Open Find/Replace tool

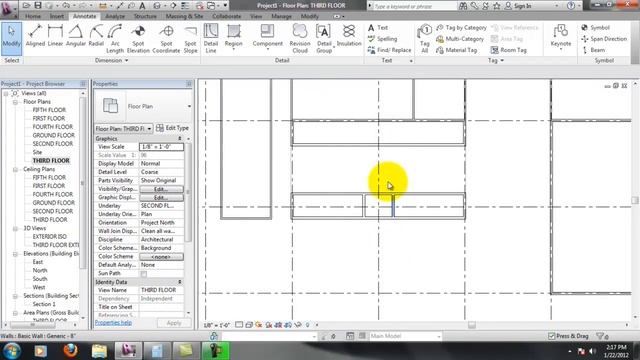(389, 50)
